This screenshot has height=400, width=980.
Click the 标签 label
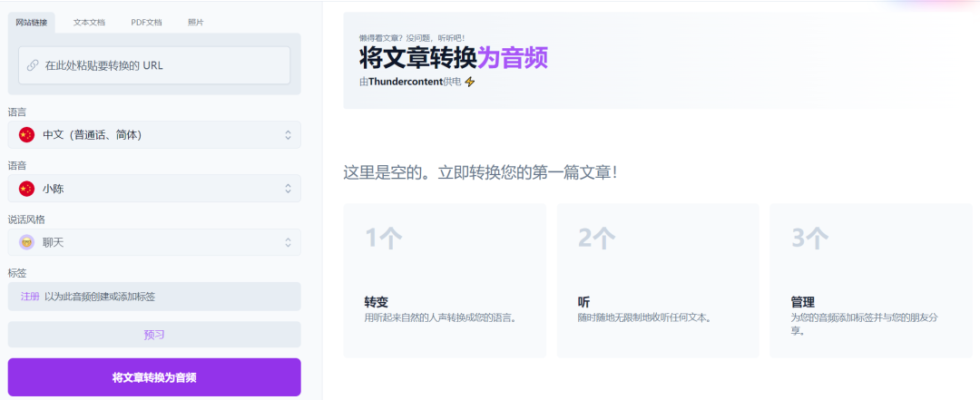tap(17, 273)
